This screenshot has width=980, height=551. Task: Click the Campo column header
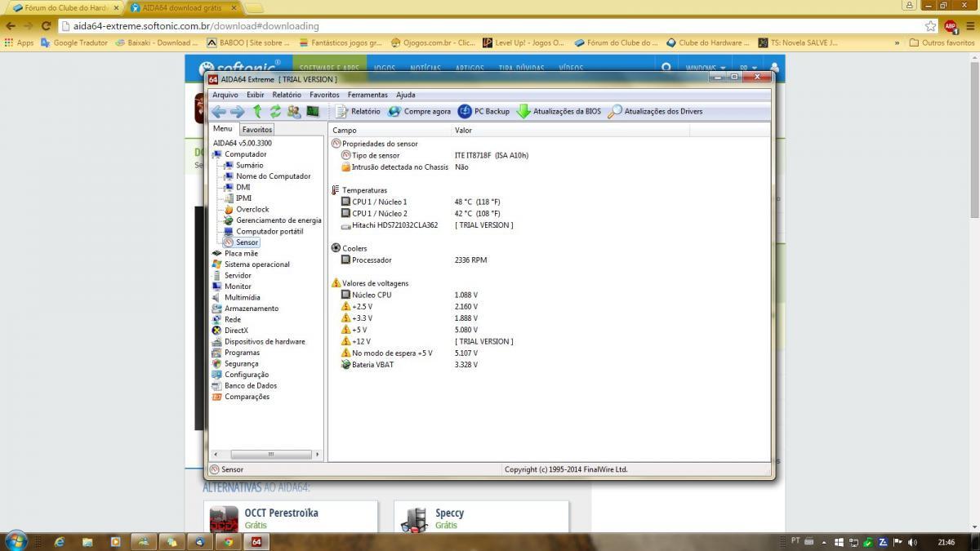tap(390, 131)
